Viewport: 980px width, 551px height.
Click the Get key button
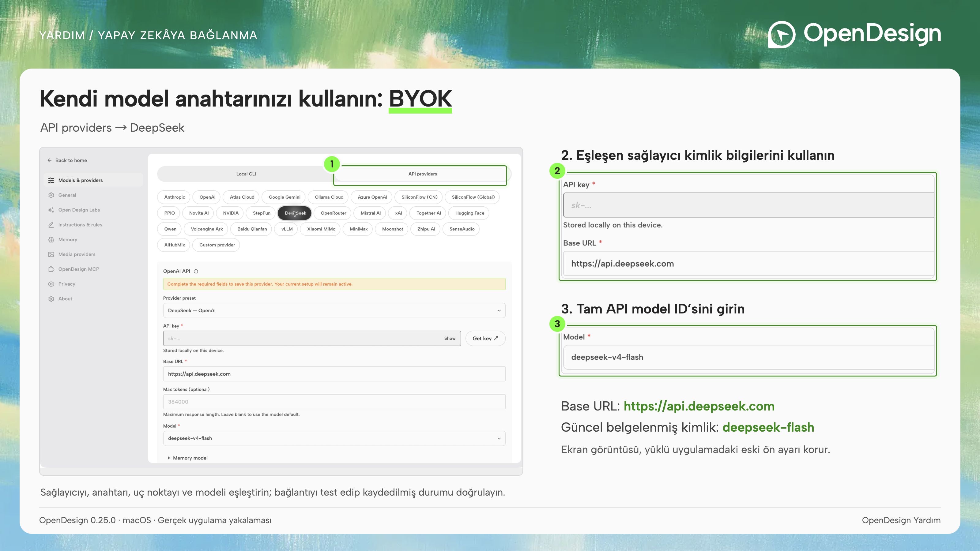coord(485,339)
